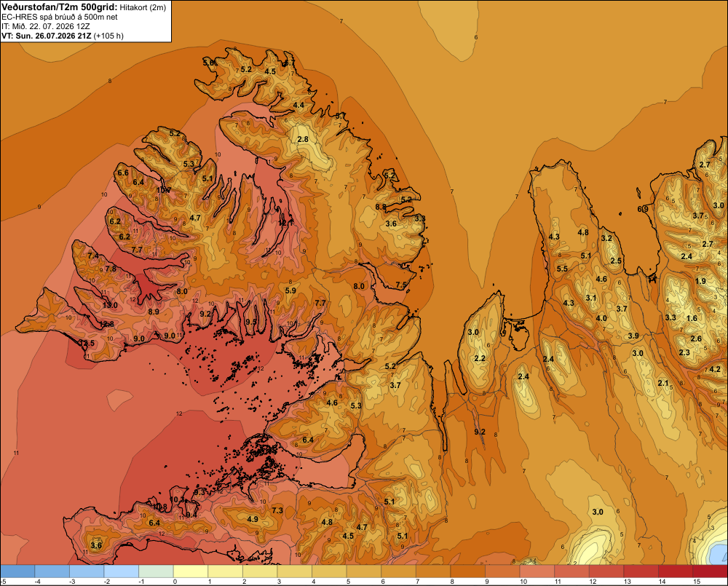
Task: Select the 6.9 temperature reading
Action: (x=643, y=210)
